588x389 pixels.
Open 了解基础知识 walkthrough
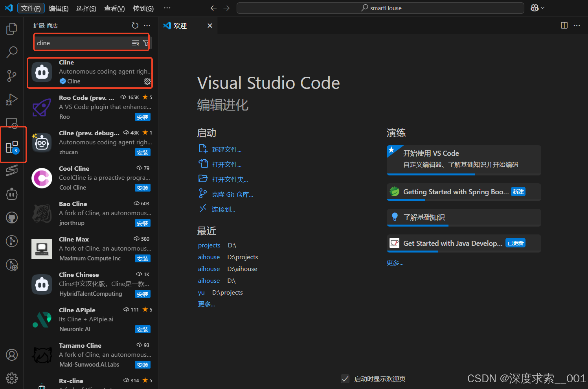(464, 218)
